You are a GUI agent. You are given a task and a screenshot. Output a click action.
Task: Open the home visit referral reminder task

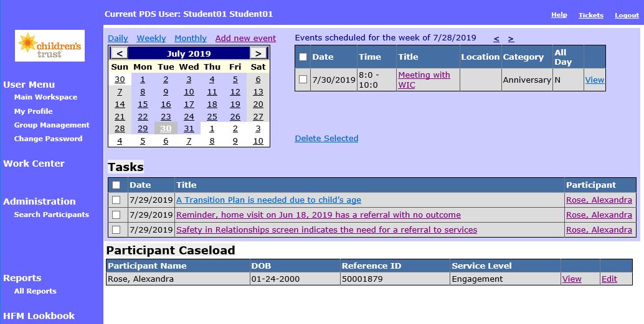click(x=318, y=215)
